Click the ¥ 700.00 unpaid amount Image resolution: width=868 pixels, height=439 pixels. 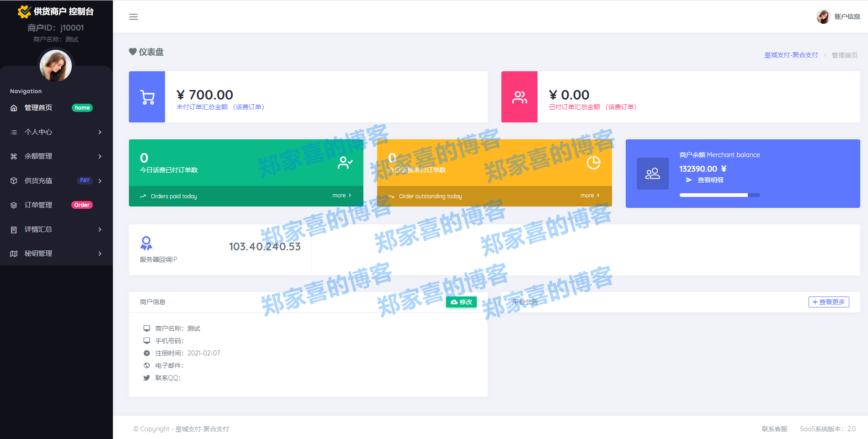click(205, 95)
